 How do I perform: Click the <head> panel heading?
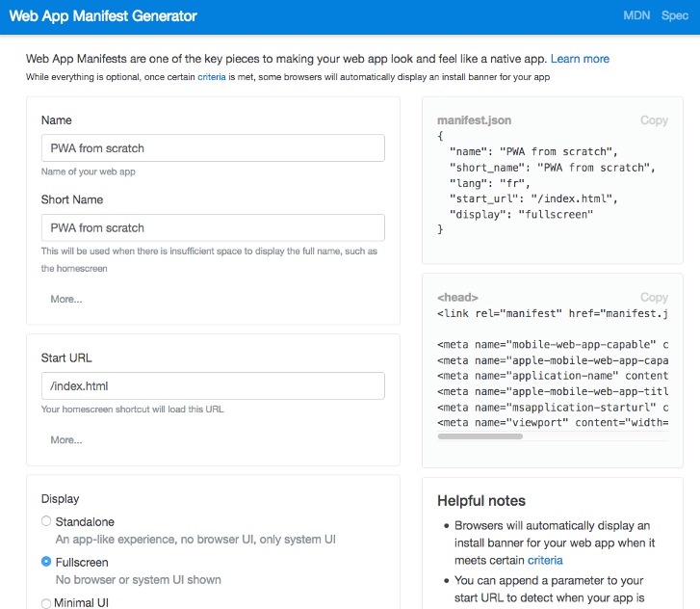click(x=457, y=297)
